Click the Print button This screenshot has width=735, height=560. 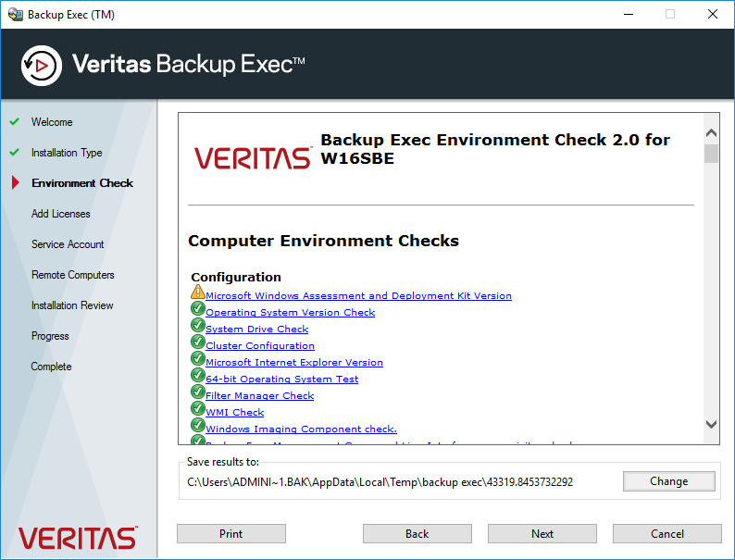pyautogui.click(x=231, y=534)
